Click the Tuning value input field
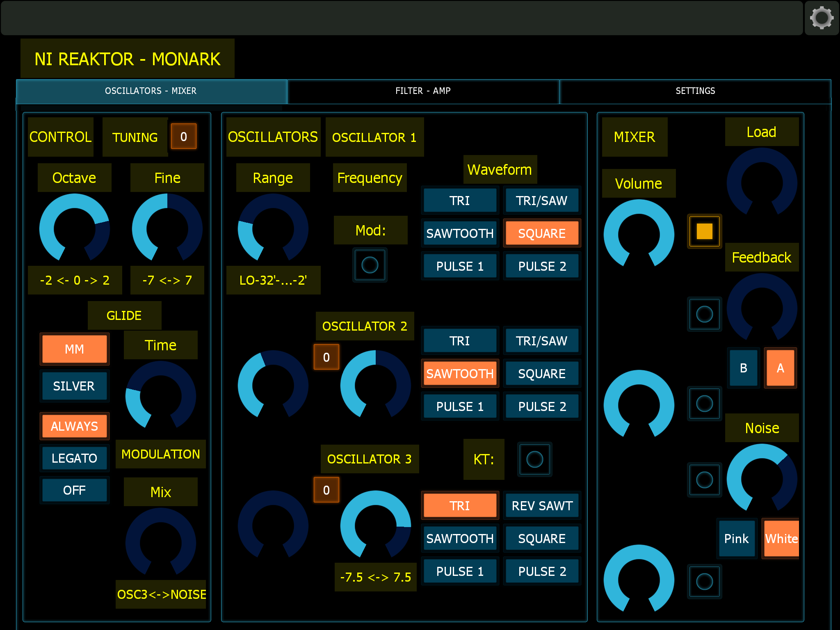The image size is (840, 630). (x=184, y=138)
